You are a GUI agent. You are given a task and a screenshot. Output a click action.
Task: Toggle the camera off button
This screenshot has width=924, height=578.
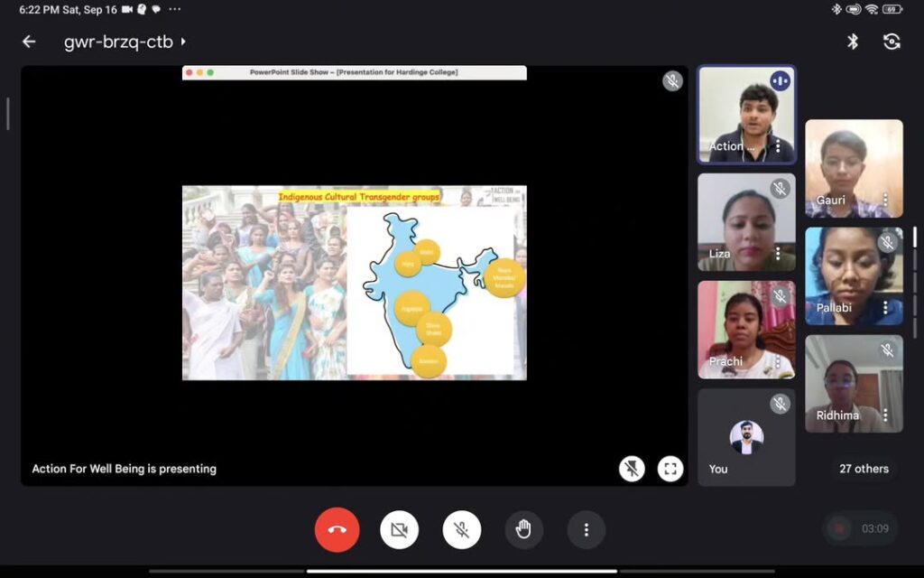(x=399, y=530)
